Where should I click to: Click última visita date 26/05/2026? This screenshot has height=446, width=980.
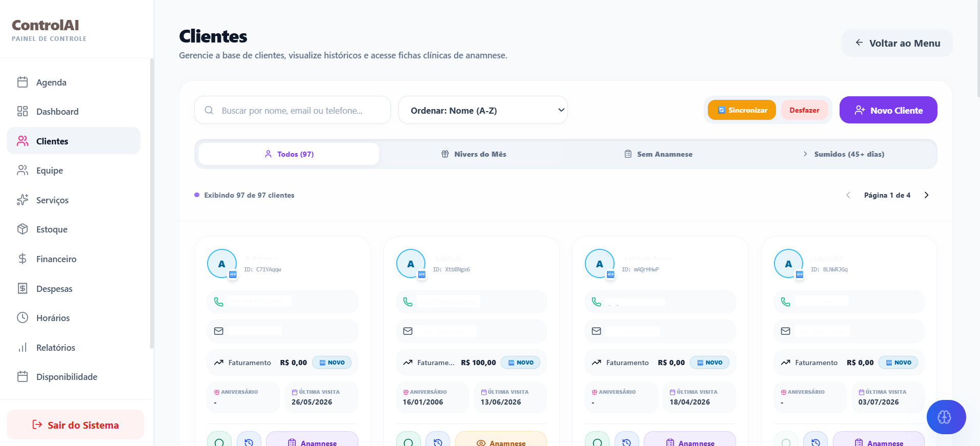[312, 402]
